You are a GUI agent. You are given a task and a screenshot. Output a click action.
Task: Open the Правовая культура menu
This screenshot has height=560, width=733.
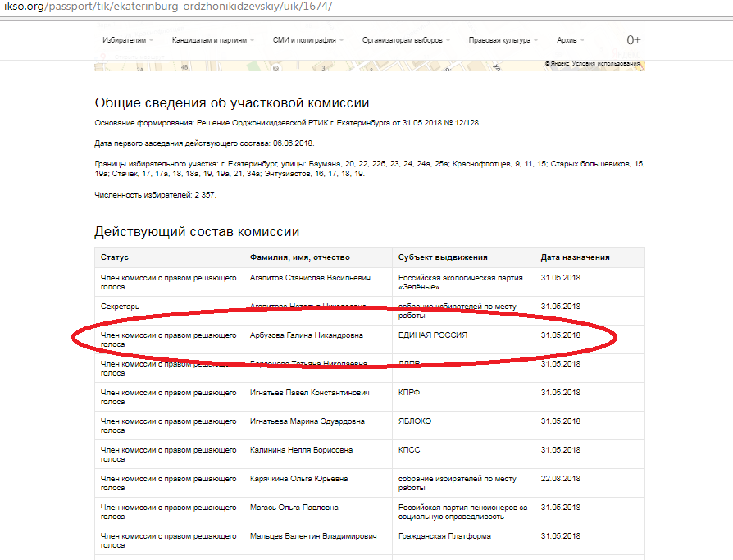(x=503, y=40)
